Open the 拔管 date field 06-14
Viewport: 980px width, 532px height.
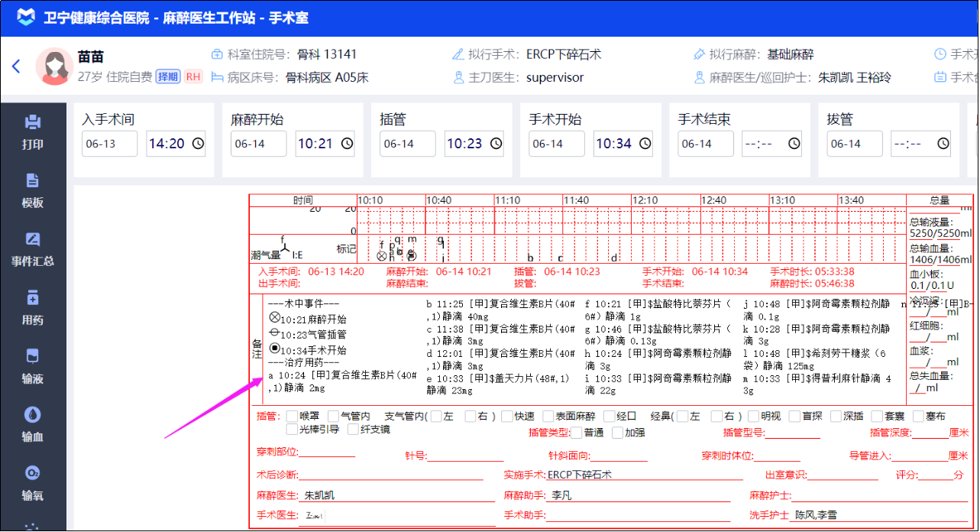coord(855,144)
